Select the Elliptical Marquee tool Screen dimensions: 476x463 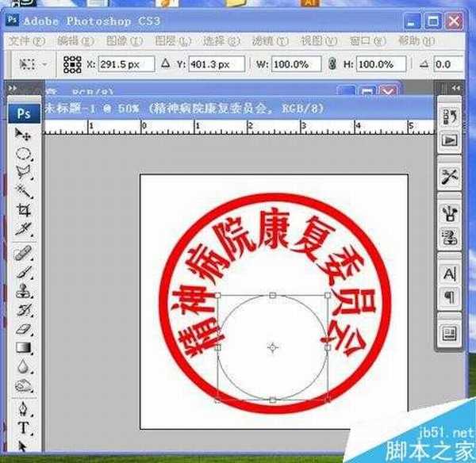point(24,154)
